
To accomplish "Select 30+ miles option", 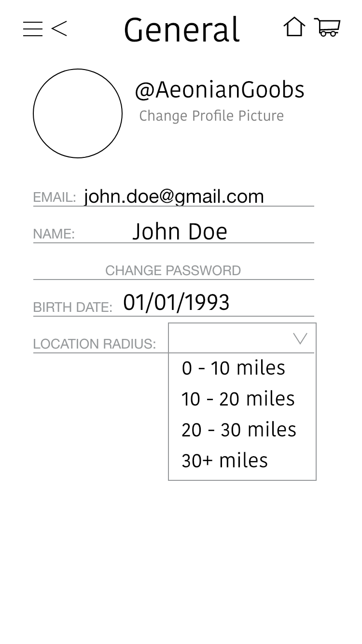I will (x=224, y=461).
